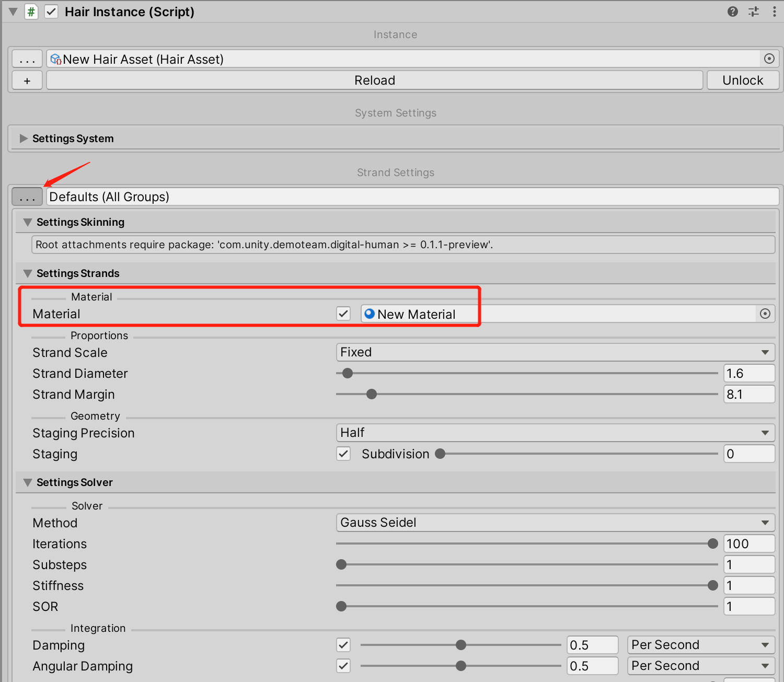This screenshot has width=784, height=682.
Task: Click the blue sphere icon beside New Material
Action: (x=370, y=314)
